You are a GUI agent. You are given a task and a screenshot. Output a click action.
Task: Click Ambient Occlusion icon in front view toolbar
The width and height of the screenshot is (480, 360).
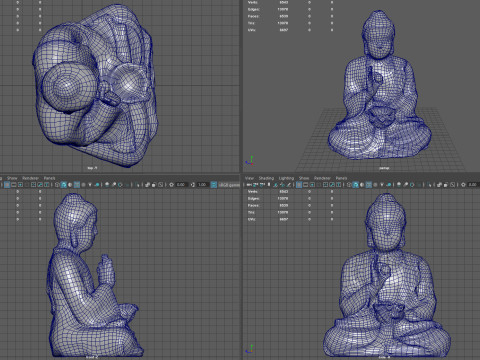[x=399, y=184]
